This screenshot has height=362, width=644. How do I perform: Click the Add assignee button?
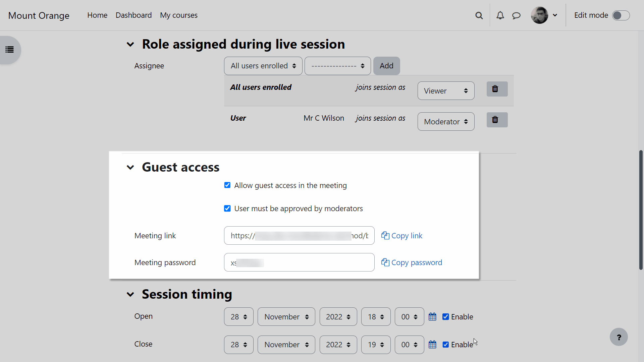(386, 66)
